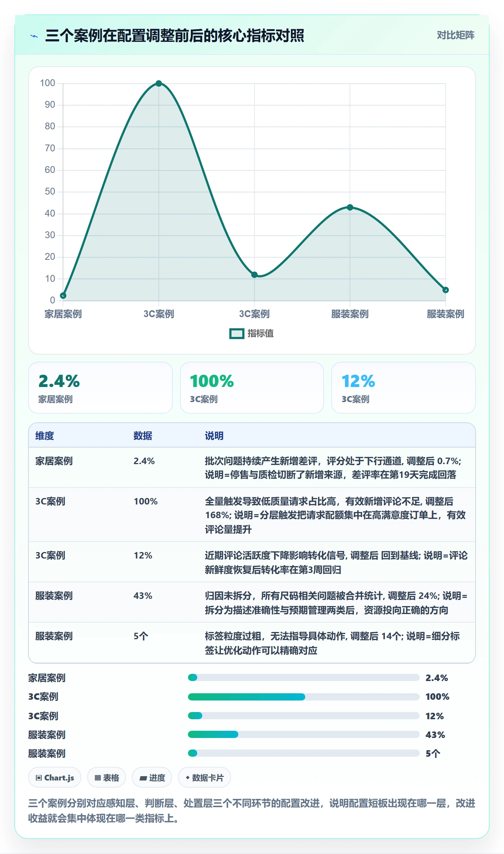Image resolution: width=504 pixels, height=854 pixels.
Task: Click the card title 三个案例在配置调整前后的核心指标对照
Action: 175,36
